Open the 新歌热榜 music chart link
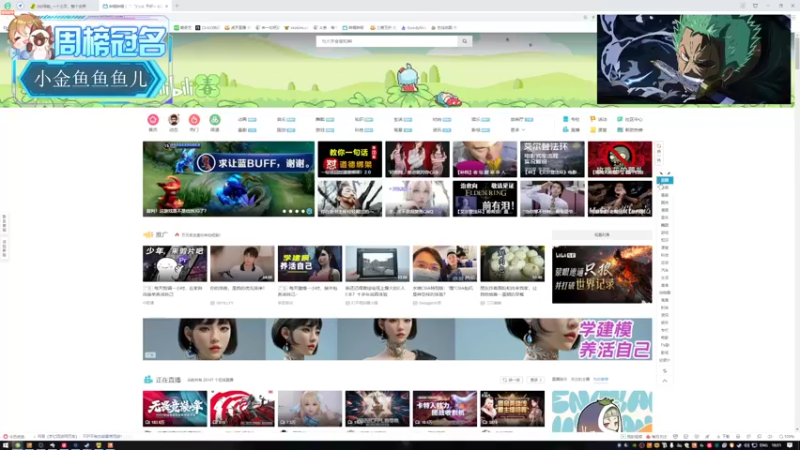 coord(630,130)
